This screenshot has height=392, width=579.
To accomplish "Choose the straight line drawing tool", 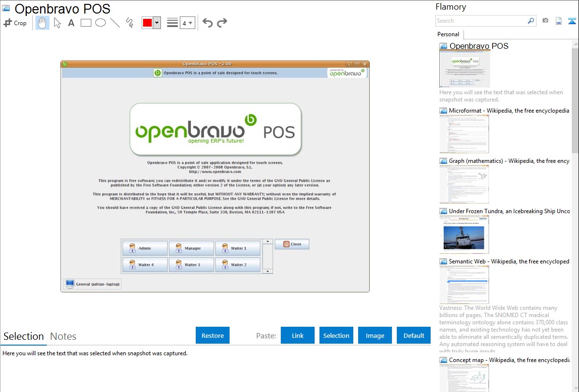I will 115,23.
